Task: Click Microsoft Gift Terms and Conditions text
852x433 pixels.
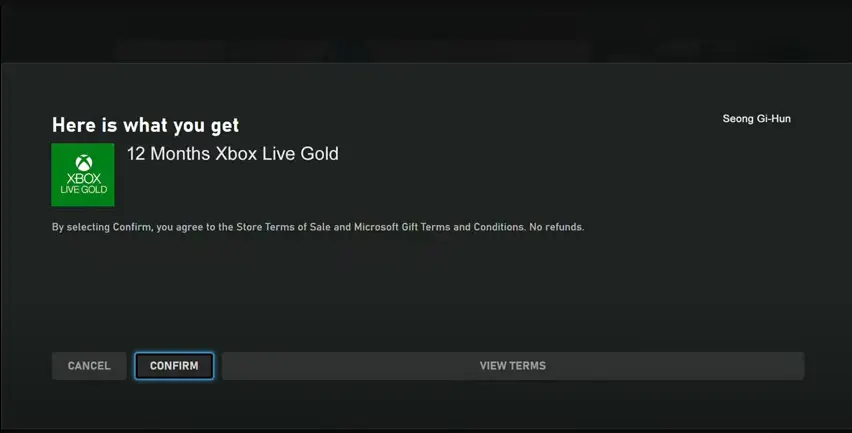Action: pos(439,227)
